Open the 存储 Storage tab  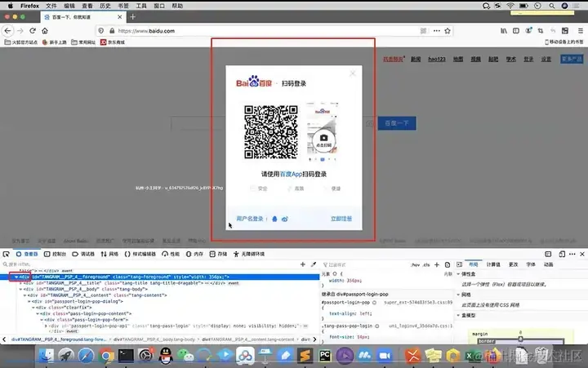[218, 254]
